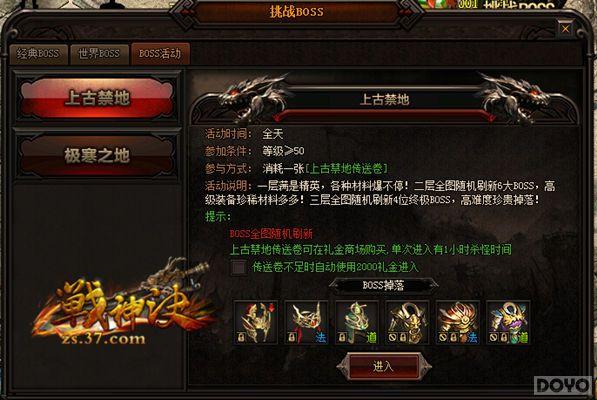
Task: Select 上古禁地 in the activity list
Action: tap(97, 98)
